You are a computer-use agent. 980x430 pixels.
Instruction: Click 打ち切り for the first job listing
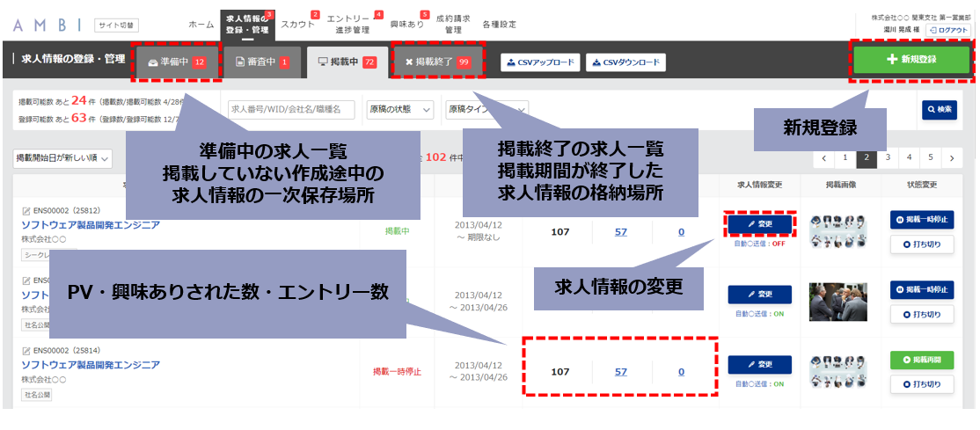(922, 244)
